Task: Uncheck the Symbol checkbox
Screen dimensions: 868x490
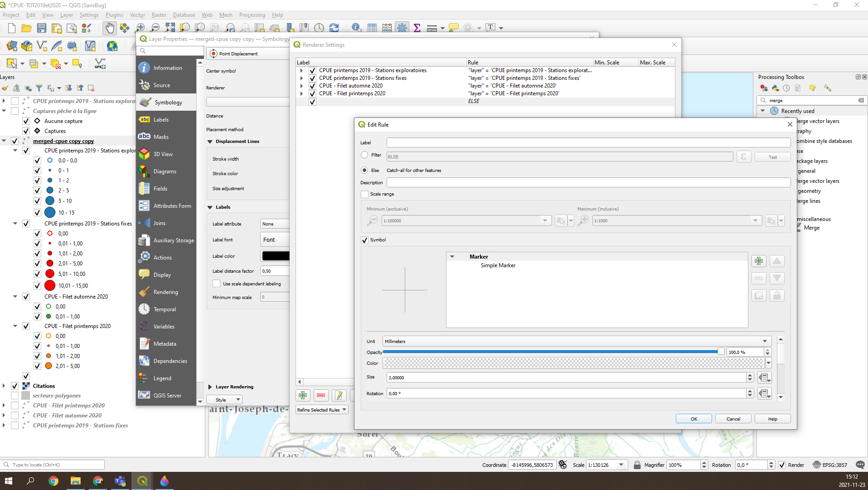Action: [x=364, y=240]
